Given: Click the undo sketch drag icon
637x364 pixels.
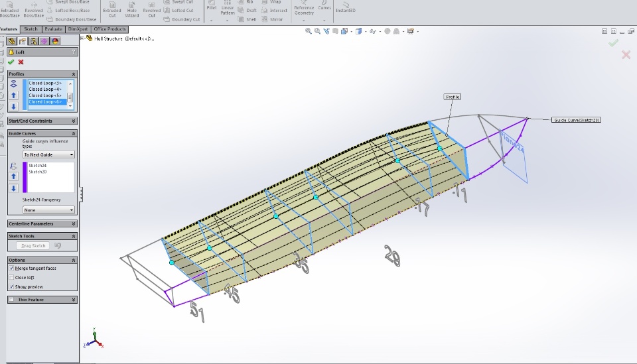Looking at the screenshot, I should [x=58, y=245].
